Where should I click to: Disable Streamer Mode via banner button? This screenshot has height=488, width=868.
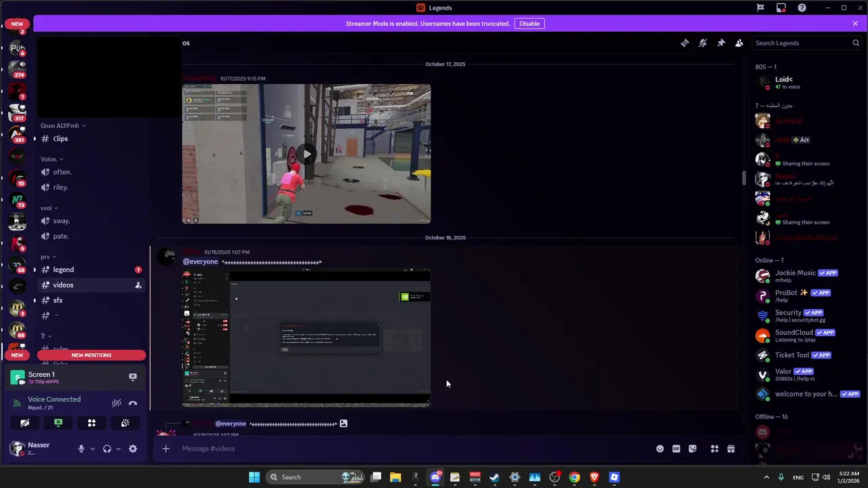[x=530, y=24]
